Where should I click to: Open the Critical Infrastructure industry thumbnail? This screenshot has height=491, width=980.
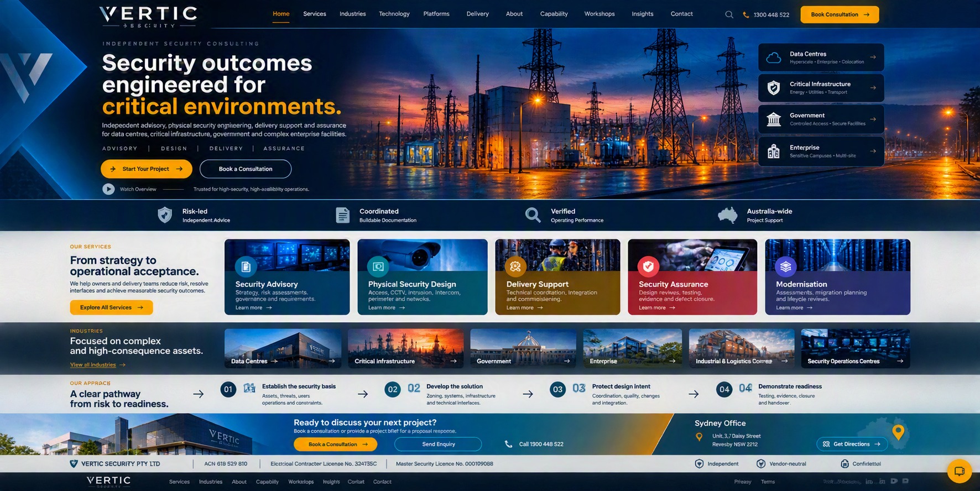point(406,348)
